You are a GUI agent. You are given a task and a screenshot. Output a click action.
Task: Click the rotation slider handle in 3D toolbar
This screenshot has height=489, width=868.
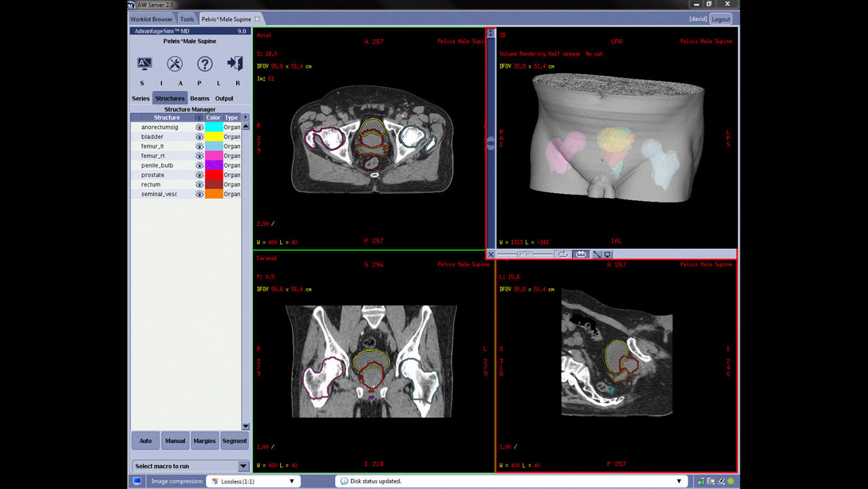pos(525,254)
